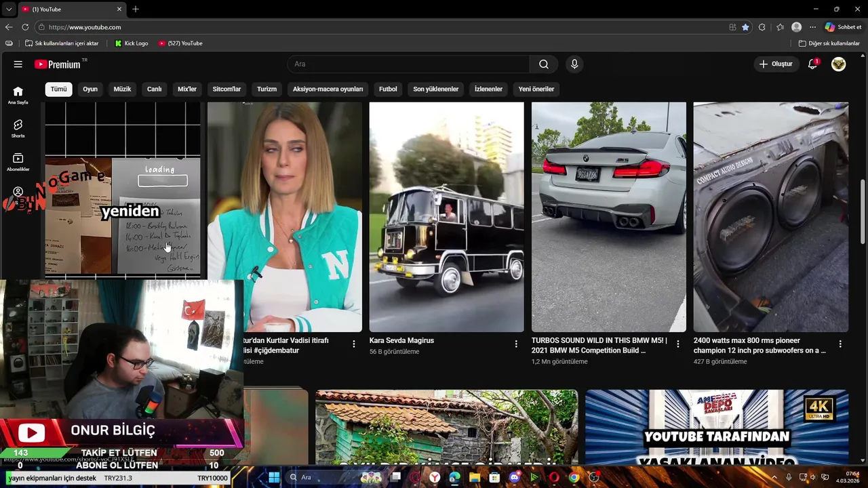This screenshot has width=868, height=488.
Task: Open 2400 watts pioneer subwoofers title
Action: pos(759,345)
